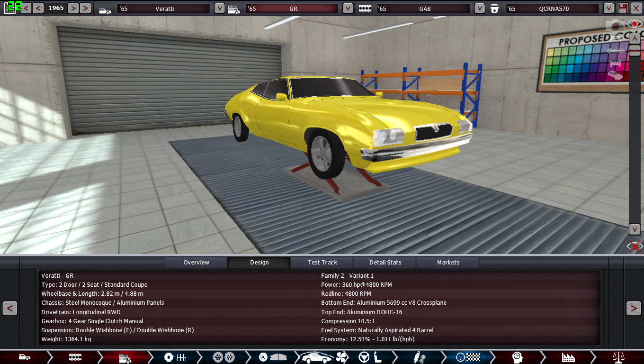Image resolution: width=644 pixels, height=364 pixels.
Task: Click the vertical slider handle on the right
Action: [x=635, y=51]
